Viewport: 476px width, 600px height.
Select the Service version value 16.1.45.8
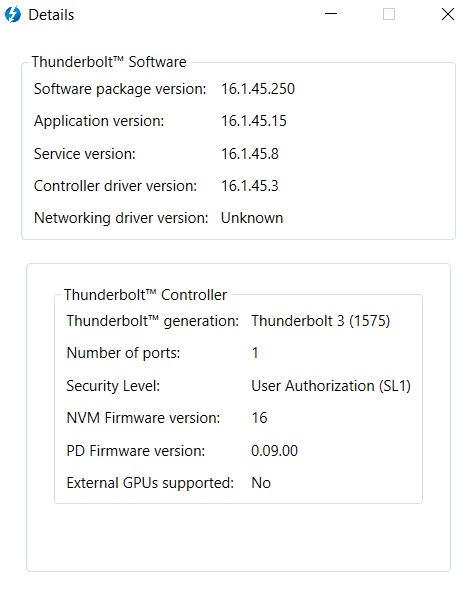250,154
